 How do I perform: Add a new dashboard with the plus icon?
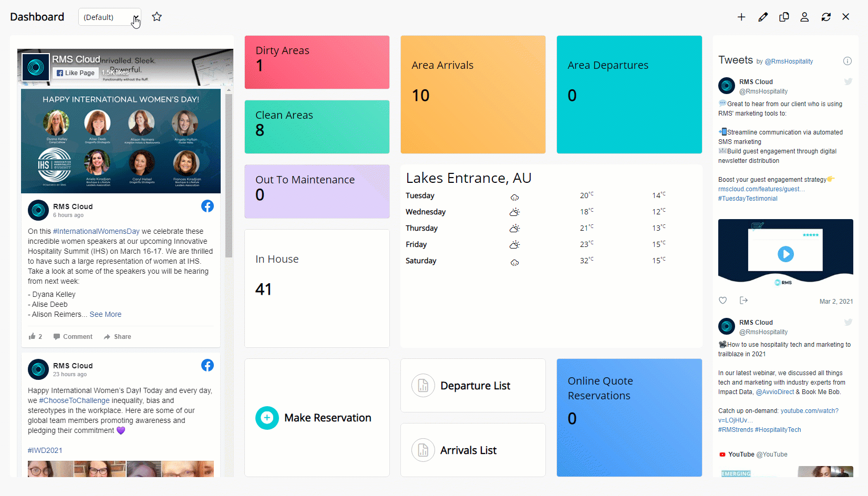(x=741, y=17)
